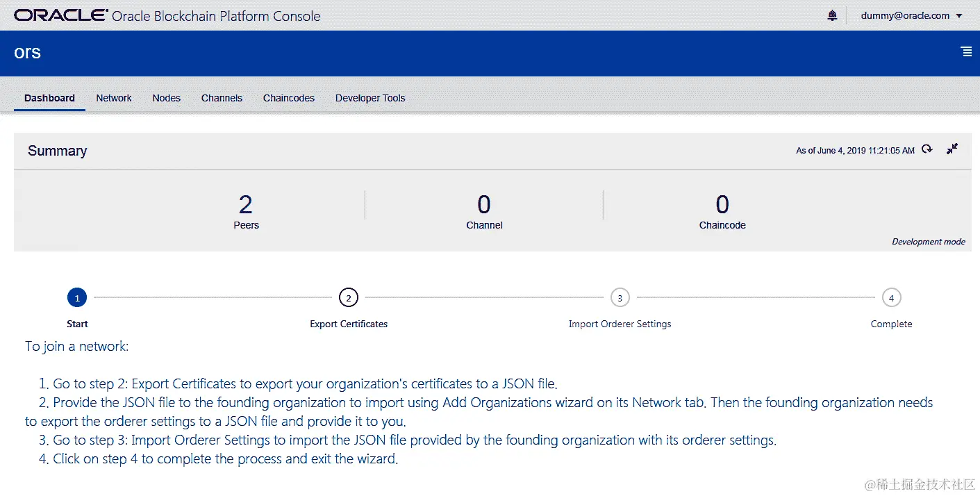Screen dimensions: 980x496
Task: Switch to the Network tab
Action: tap(114, 98)
